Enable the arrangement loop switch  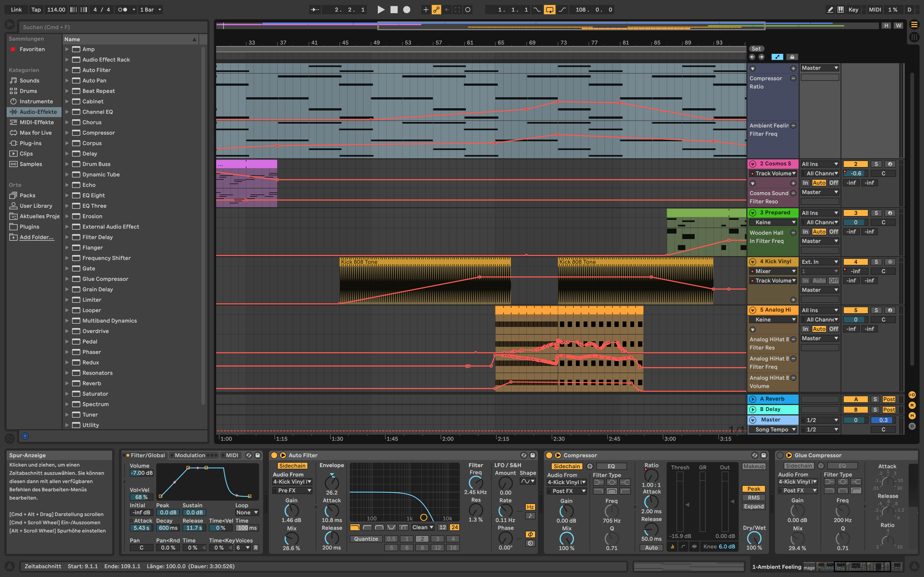[549, 10]
